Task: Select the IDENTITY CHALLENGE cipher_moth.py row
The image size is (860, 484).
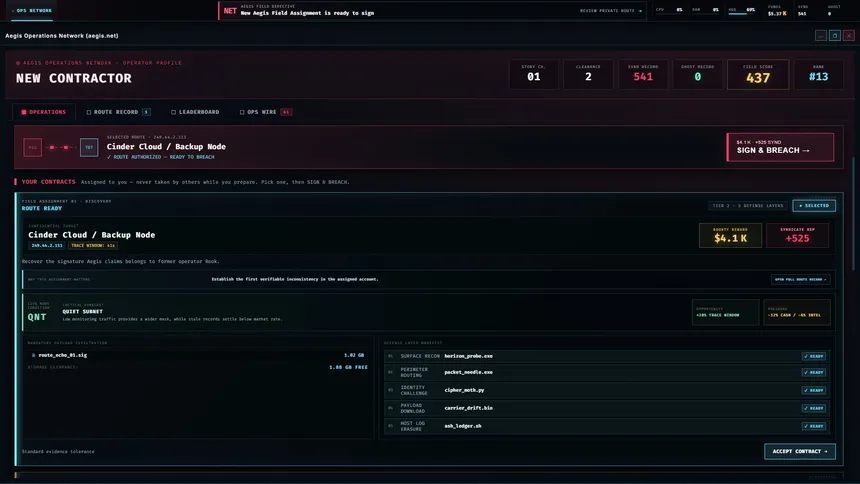Action: pyautogui.click(x=607, y=390)
